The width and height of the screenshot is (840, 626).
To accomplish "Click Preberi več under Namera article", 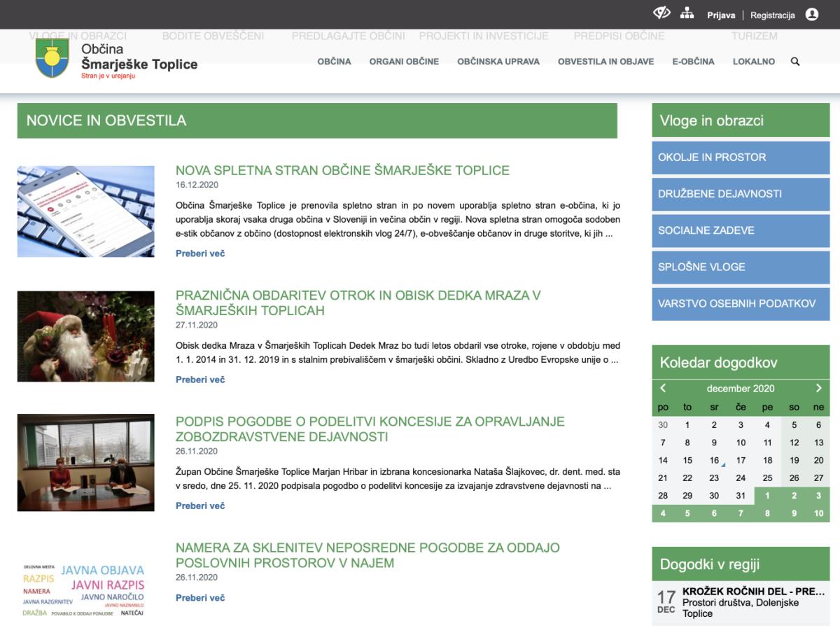I will [x=200, y=598].
